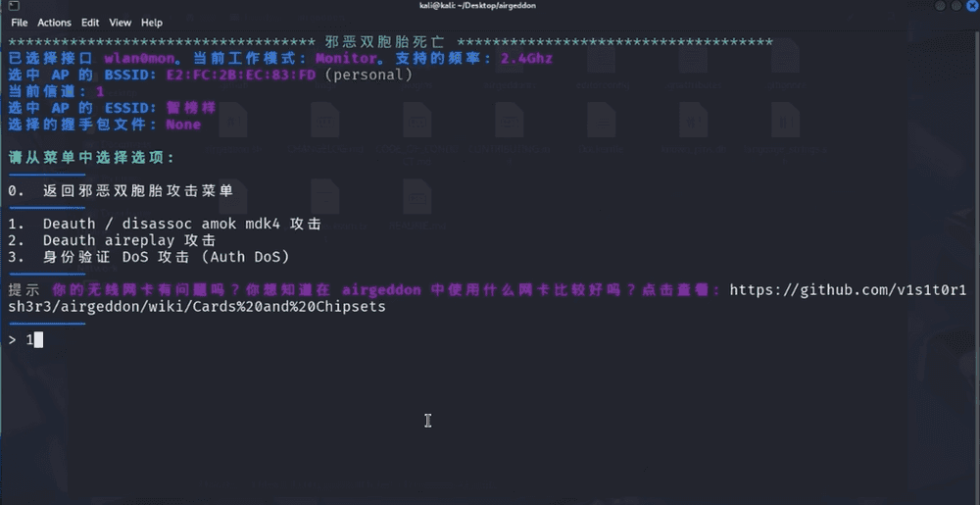Open the Help menu
Screen dimensions: 980x505
point(152,23)
